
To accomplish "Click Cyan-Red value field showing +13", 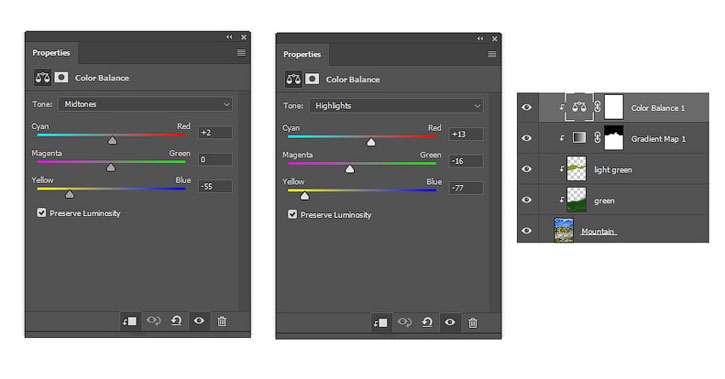I will coord(467,134).
